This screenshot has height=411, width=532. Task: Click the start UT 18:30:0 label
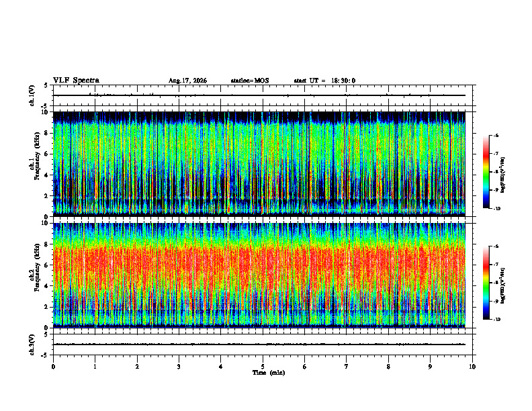pos(324,81)
